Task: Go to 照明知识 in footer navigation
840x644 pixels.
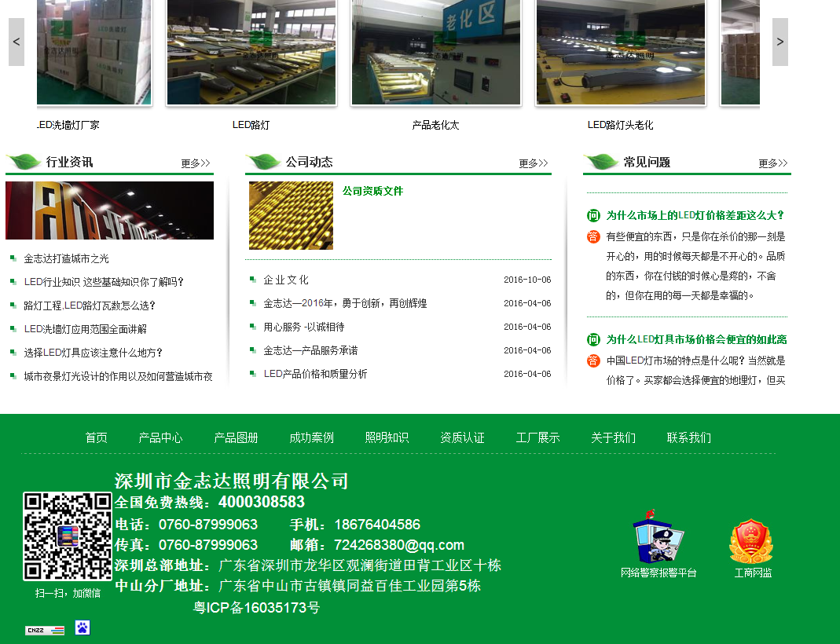Action: point(387,438)
